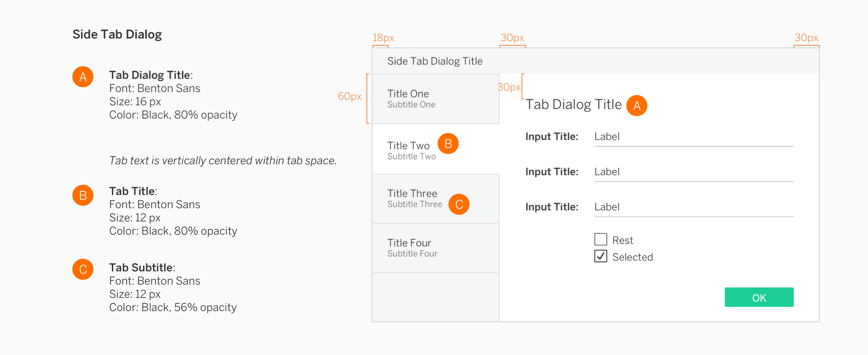This screenshot has height=355, width=868.
Task: Click the second Input Title label field
Action: pos(693,172)
